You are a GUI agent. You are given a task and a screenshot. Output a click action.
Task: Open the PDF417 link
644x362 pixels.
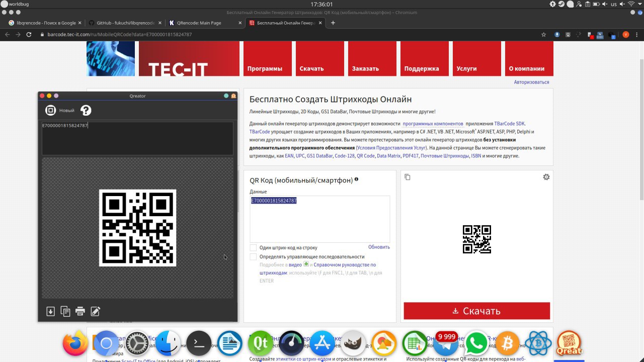410,156
